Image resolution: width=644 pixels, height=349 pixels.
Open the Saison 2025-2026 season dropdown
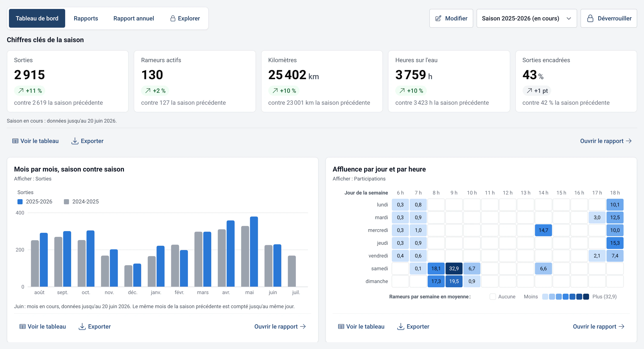(x=526, y=18)
